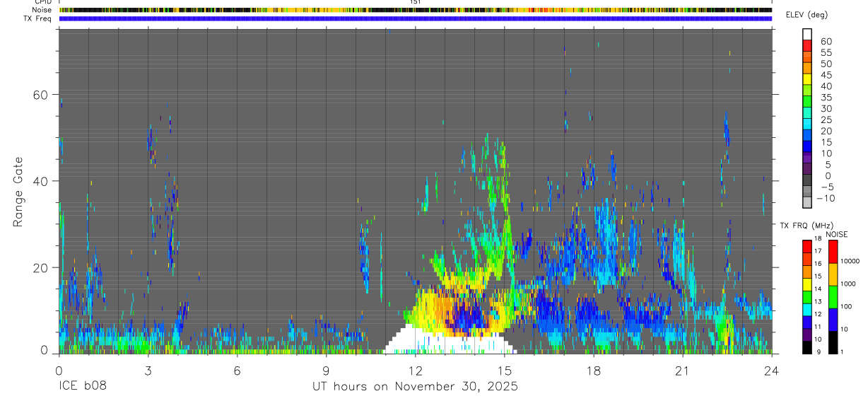Click the '20' tick on Range Gate axis
868x401 pixels.
[x=40, y=267]
